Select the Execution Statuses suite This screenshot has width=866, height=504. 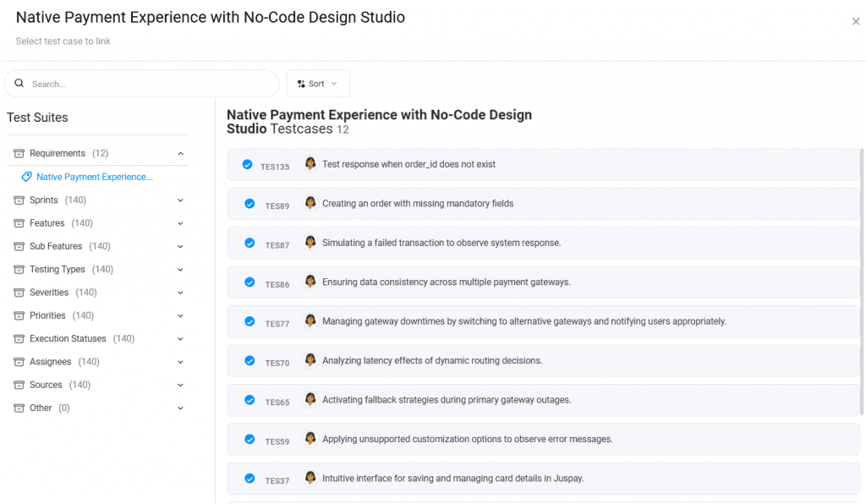coord(68,339)
